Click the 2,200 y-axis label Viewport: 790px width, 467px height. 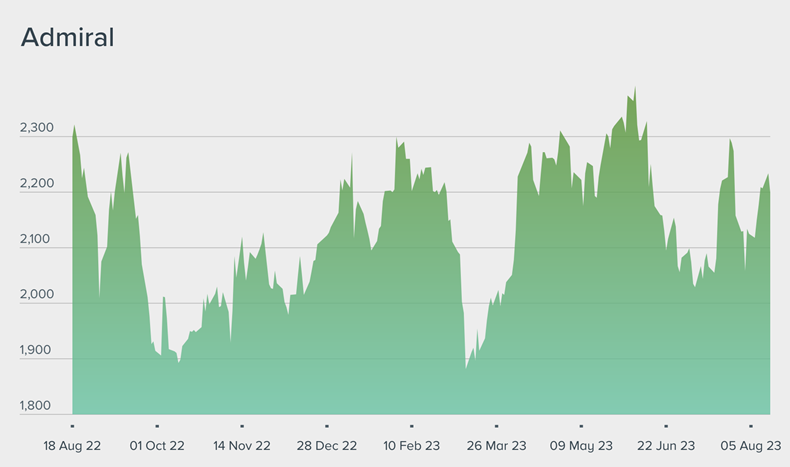tap(37, 185)
